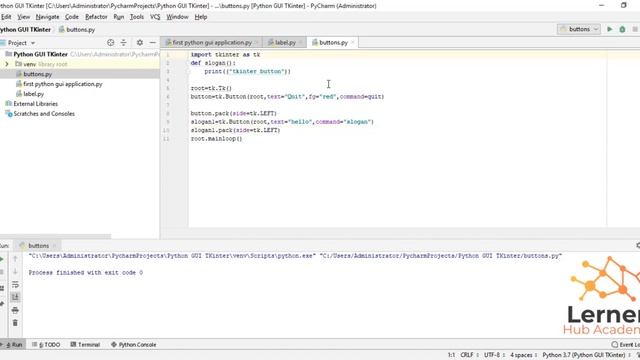
Task: Open the Python Console tool window
Action: 134,344
